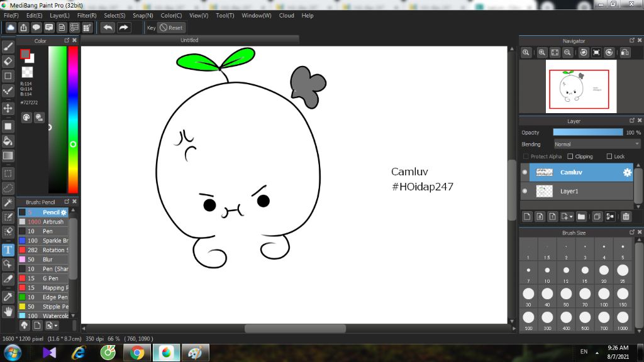Select the Airbrush brush
The image size is (644, 362).
pyautogui.click(x=43, y=222)
